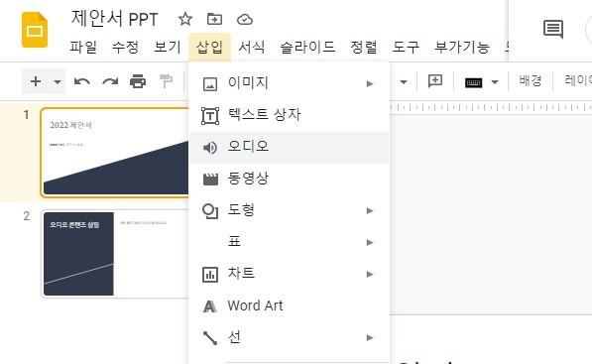Image resolution: width=592 pixels, height=364 pixels.
Task: Expand the new slide dropdown arrow
Action: pos(58,81)
